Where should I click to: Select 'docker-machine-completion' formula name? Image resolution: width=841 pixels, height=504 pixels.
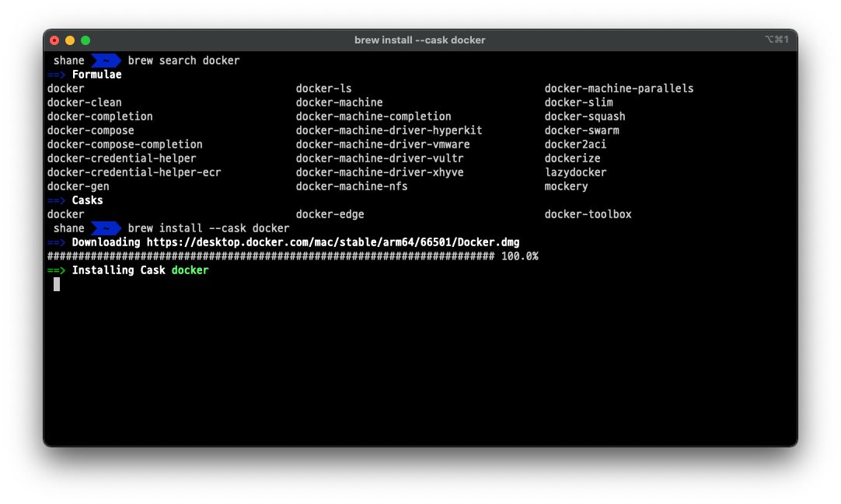point(374,116)
